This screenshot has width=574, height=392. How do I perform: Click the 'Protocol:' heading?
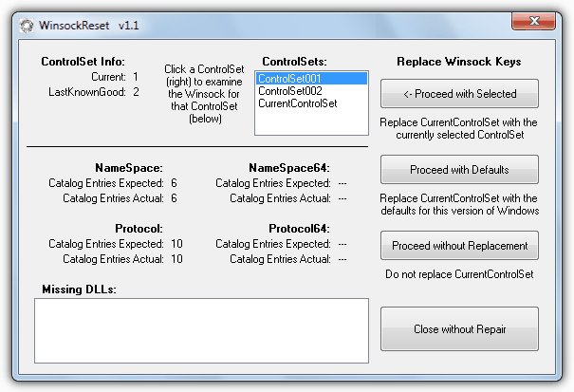tap(139, 229)
